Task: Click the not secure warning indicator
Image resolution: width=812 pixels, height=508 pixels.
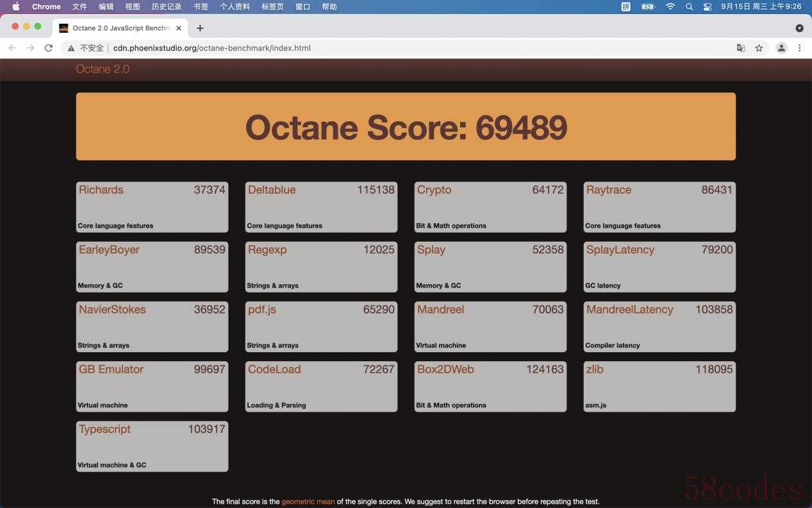Action: tap(85, 48)
